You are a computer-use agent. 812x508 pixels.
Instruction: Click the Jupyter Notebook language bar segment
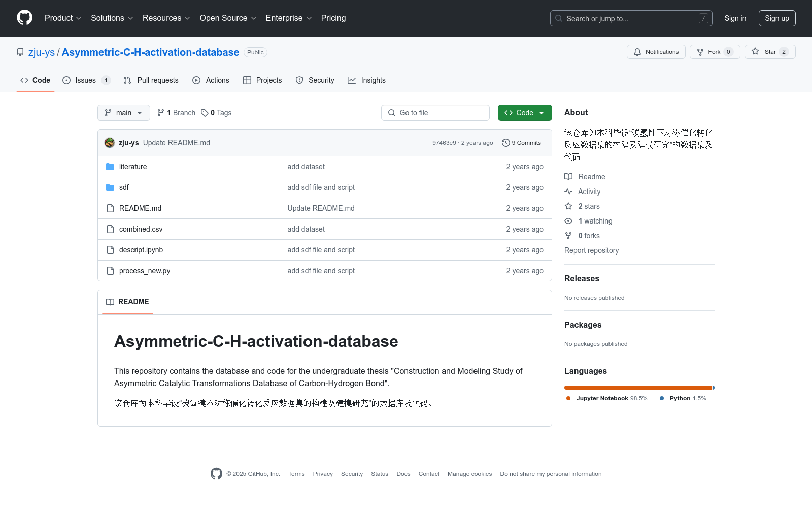tap(638, 388)
